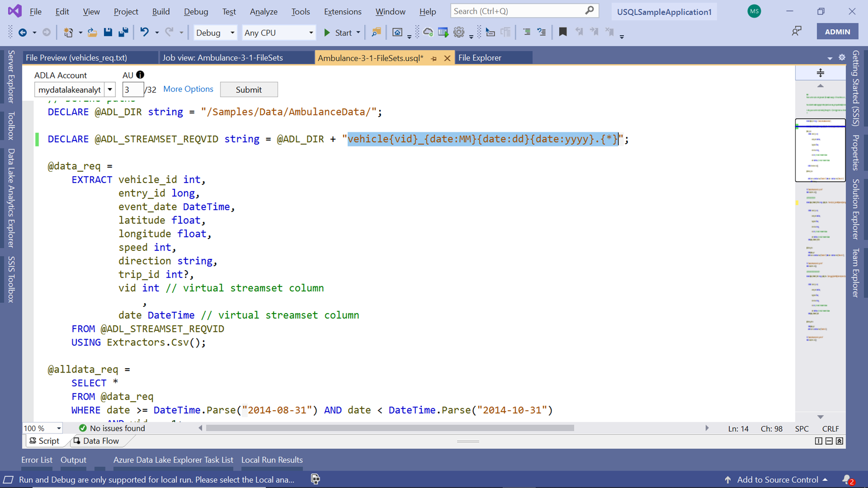Click the Find in Files icon

[x=376, y=32]
